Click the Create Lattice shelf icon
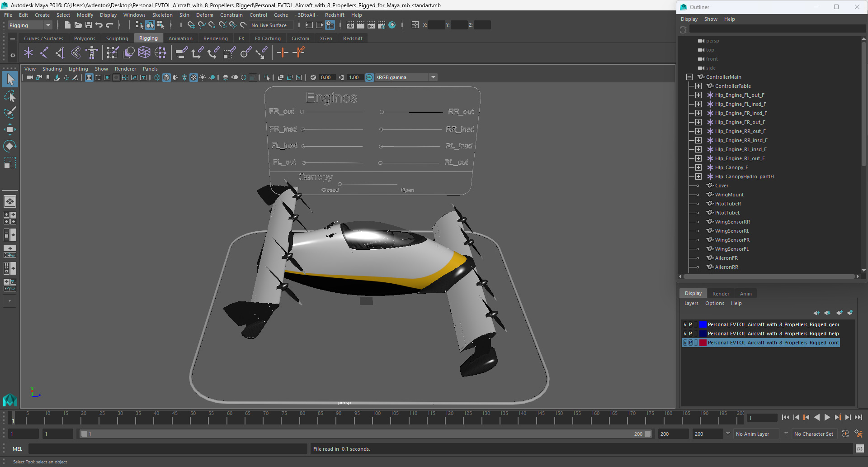Image resolution: width=868 pixels, height=467 pixels. point(144,52)
